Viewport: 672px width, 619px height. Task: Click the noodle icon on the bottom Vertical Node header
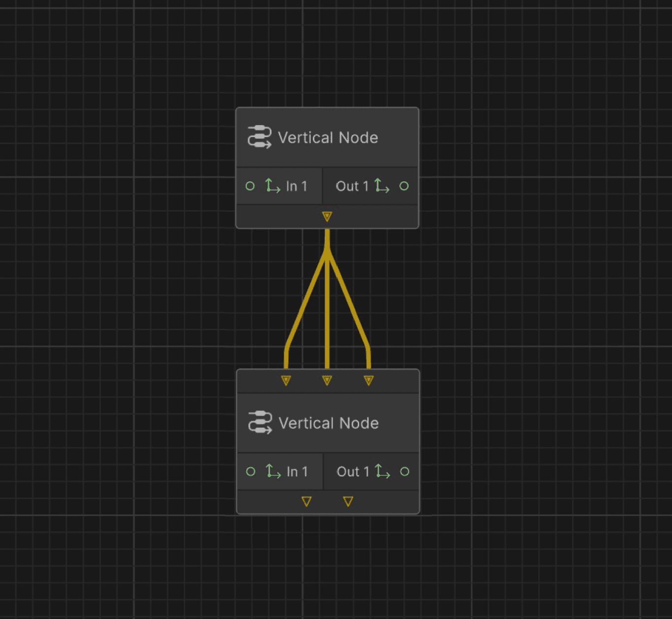point(260,422)
